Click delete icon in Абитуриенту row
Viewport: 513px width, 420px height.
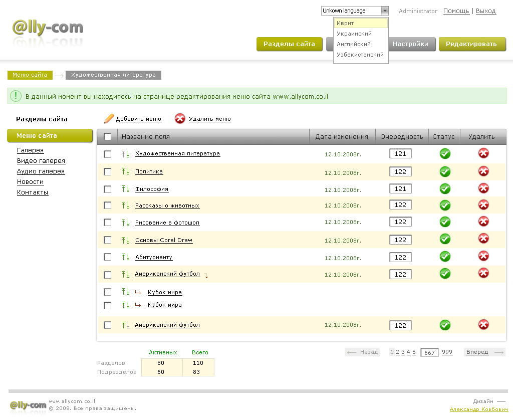483,256
